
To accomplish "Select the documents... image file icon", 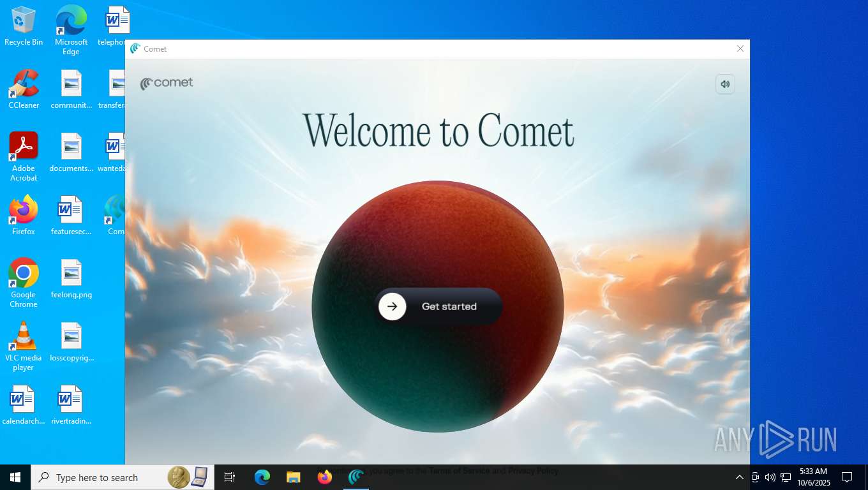I will tap(71, 152).
